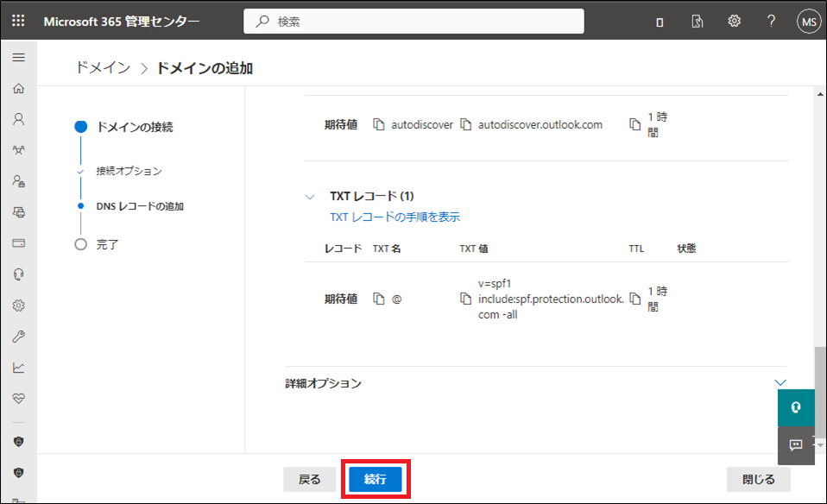827x504 pixels.
Task: Copy TTL of the autodiscover record
Action: coord(635,124)
